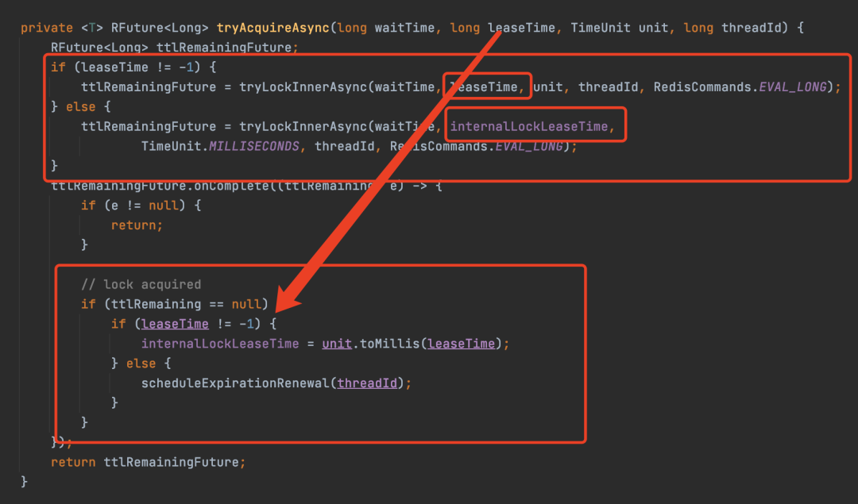Click 'return ttlRemainingFuture;' statement

click(148, 463)
